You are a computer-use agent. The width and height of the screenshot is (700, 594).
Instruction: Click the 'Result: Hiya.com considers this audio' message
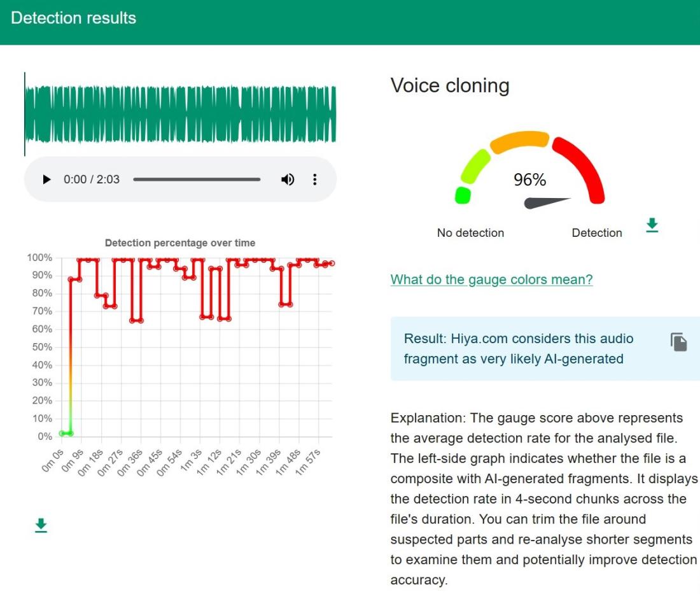pyautogui.click(x=518, y=348)
